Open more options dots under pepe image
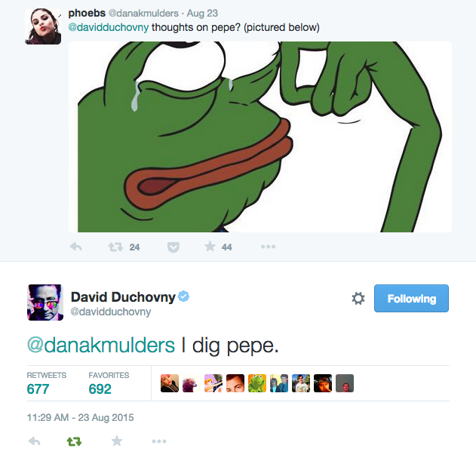Screen dimensions: 476x470 coord(269,247)
